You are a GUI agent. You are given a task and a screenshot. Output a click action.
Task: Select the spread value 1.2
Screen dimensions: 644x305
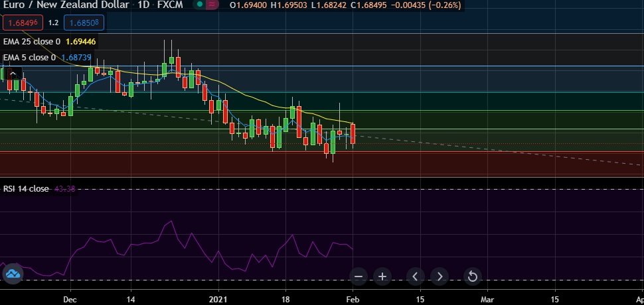click(53, 23)
